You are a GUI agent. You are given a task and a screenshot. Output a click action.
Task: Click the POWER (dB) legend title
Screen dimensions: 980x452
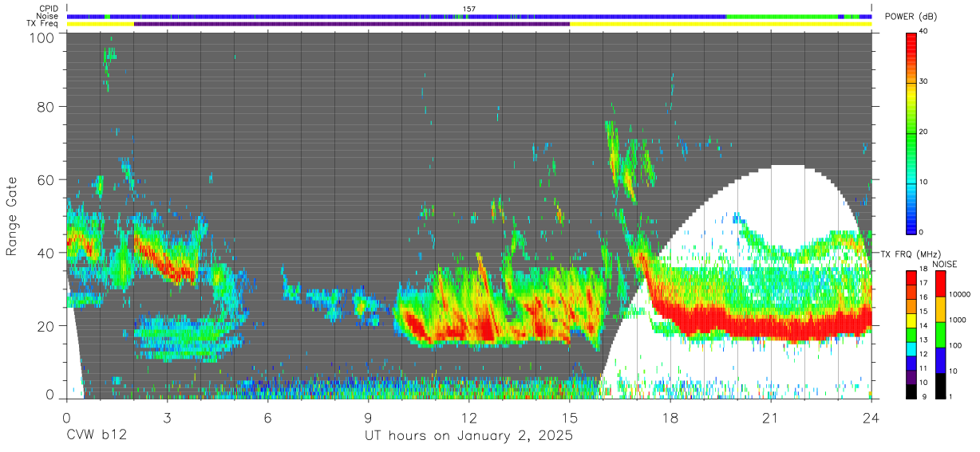click(911, 17)
